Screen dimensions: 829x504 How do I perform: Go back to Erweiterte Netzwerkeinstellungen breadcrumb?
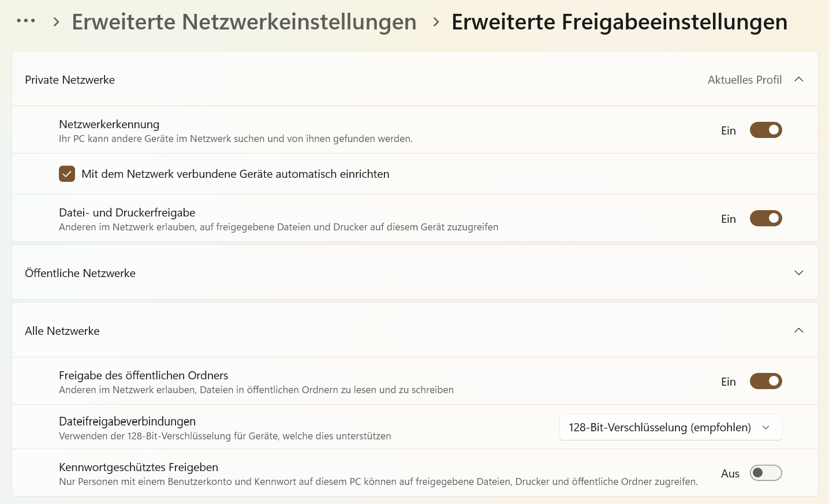click(244, 22)
